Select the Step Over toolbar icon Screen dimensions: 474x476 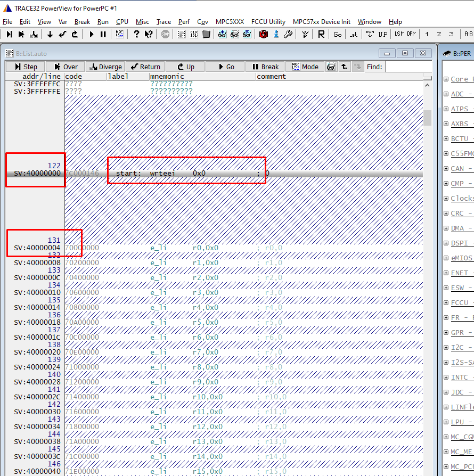click(x=20, y=34)
